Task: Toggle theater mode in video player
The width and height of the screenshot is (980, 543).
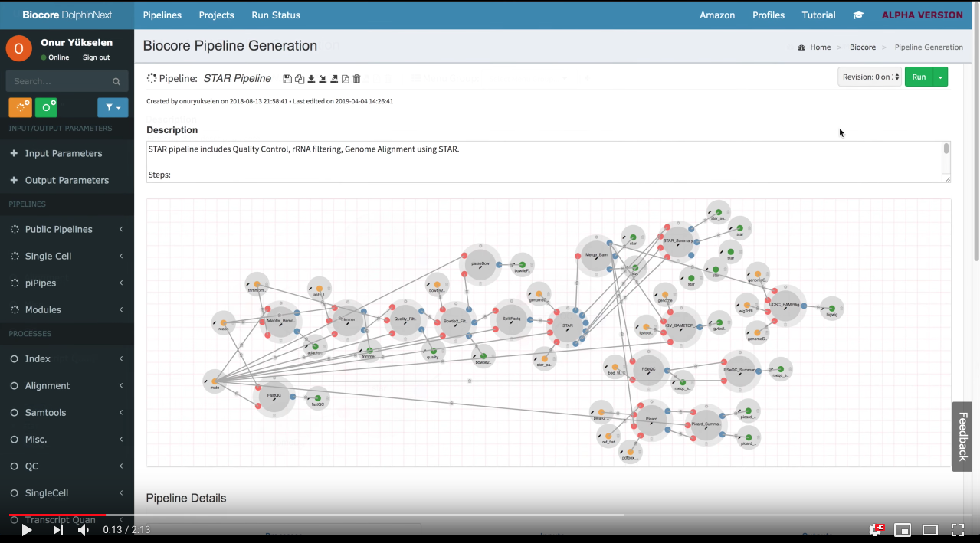Action: click(930, 529)
